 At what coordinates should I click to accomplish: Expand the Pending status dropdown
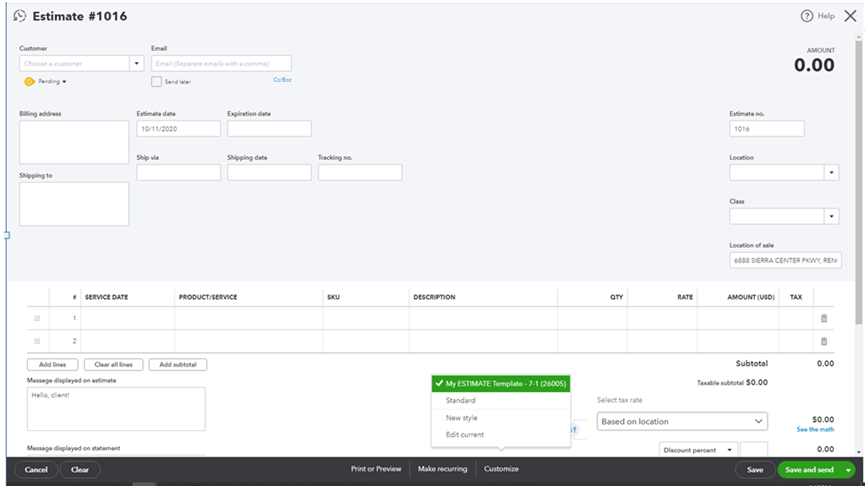click(x=64, y=82)
